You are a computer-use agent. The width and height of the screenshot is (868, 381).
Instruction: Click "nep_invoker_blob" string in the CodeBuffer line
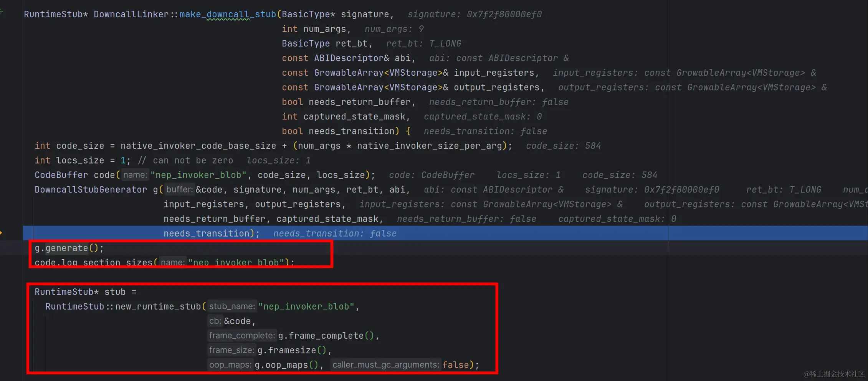(198, 175)
